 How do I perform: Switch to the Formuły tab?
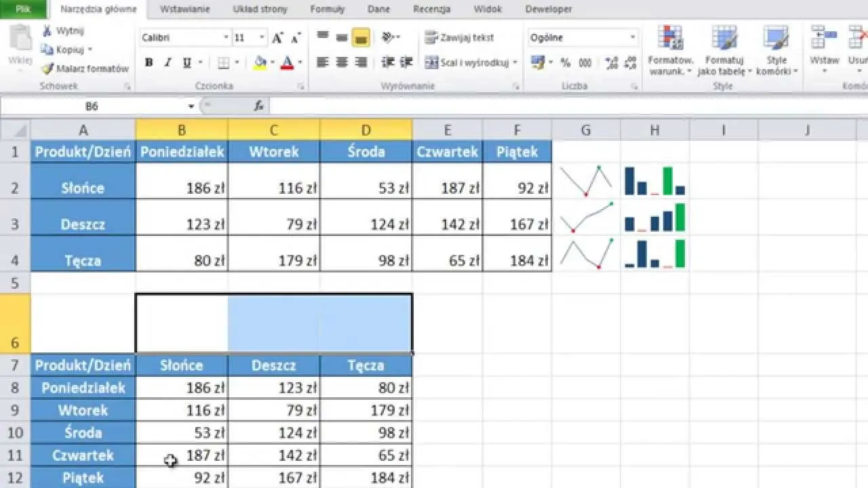328,9
